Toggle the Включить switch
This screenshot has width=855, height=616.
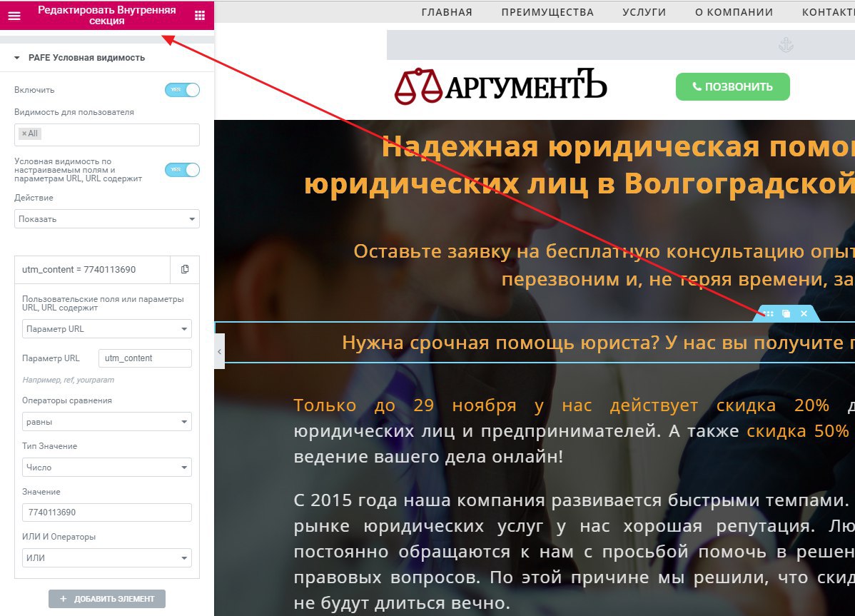182,90
